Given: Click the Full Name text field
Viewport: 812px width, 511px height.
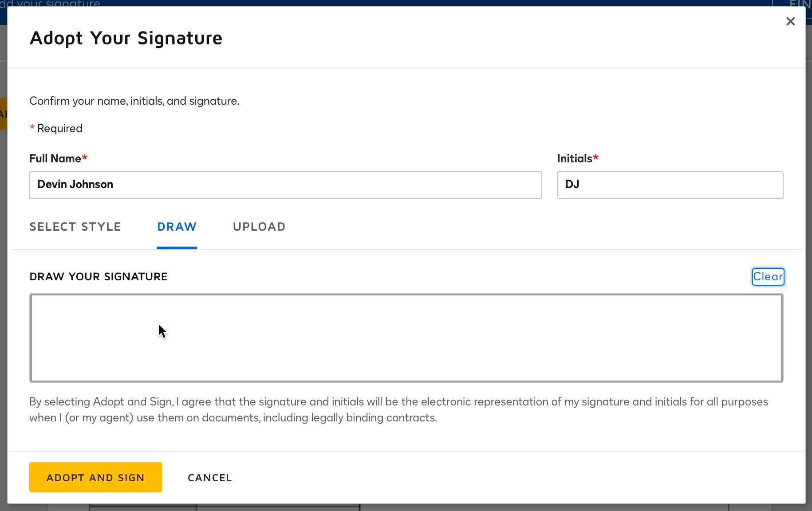Looking at the screenshot, I should coord(285,185).
